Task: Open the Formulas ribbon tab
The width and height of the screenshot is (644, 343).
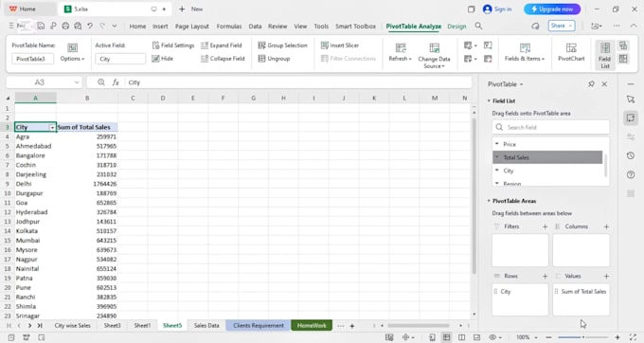Action: (229, 26)
